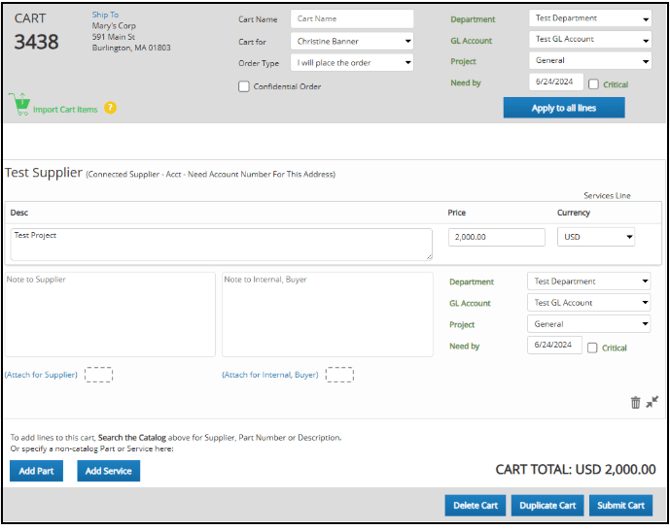Screen dimensions: 670x530
Task: Mark the Test Project line as Critical
Action: coord(593,348)
